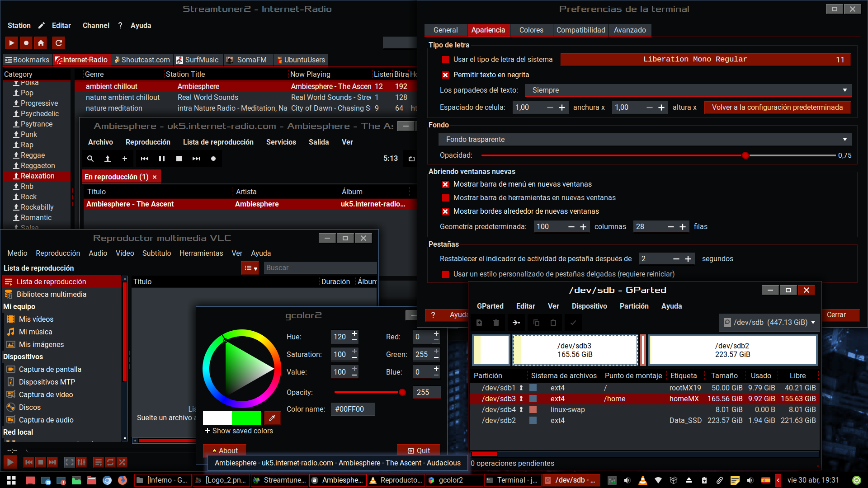Open the applications menu on taskbar

(x=11, y=480)
